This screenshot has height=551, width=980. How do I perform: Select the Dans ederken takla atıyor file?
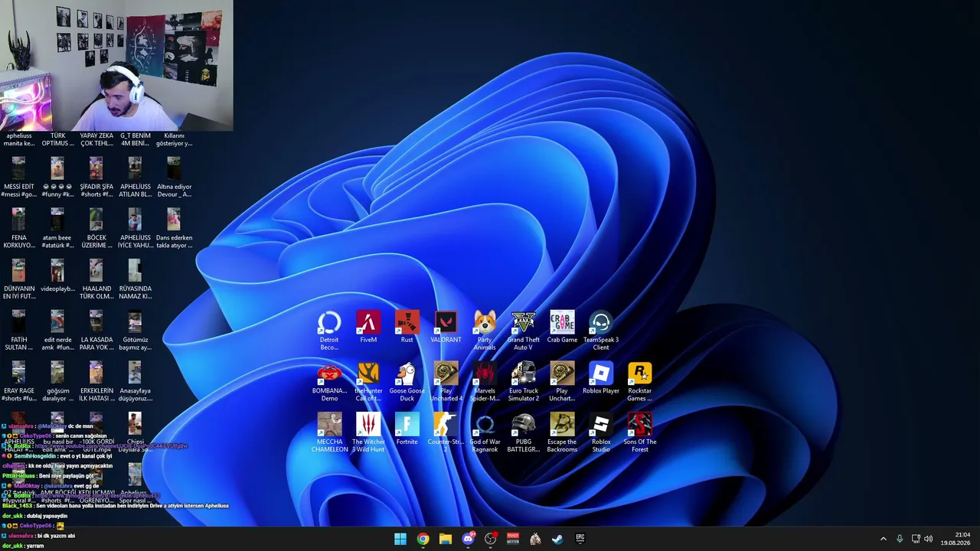coord(174,229)
